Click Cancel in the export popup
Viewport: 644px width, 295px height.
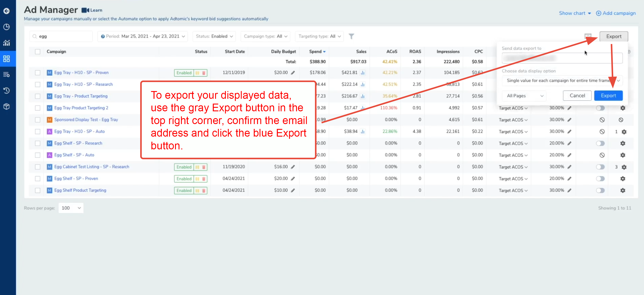(577, 96)
